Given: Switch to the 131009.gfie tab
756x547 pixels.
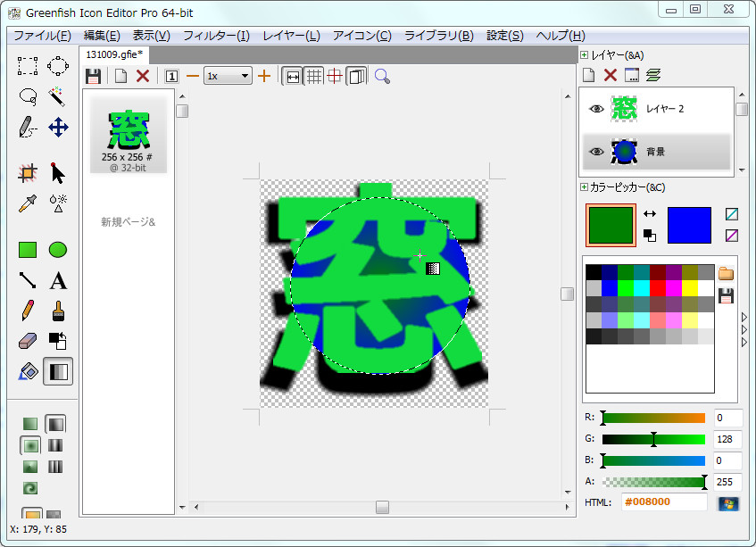Looking at the screenshot, I should [114, 54].
